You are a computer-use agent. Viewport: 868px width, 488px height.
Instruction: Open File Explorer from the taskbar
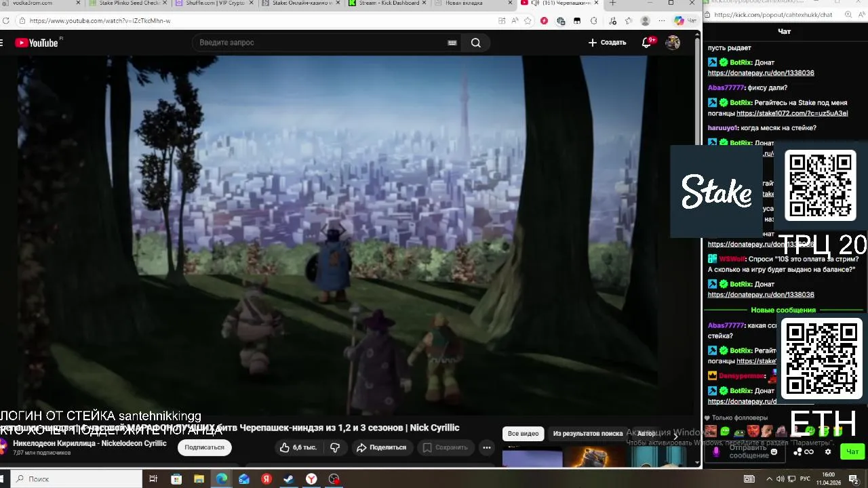[199, 479]
